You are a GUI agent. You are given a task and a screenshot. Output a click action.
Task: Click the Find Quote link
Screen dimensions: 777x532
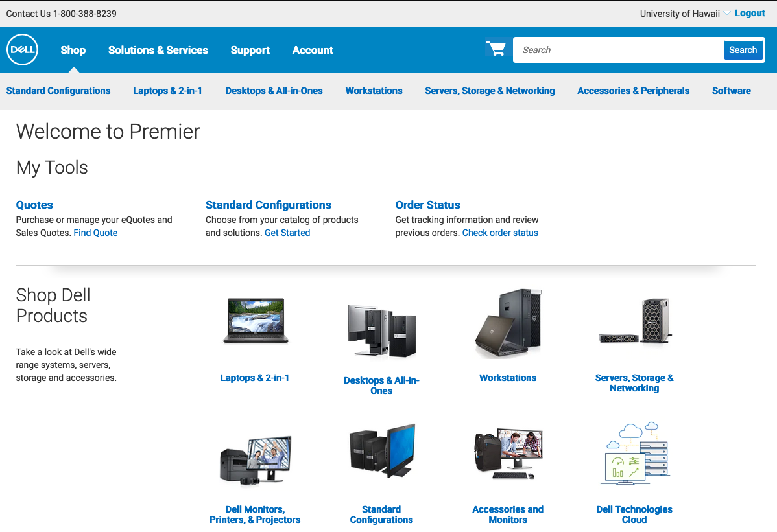(95, 233)
